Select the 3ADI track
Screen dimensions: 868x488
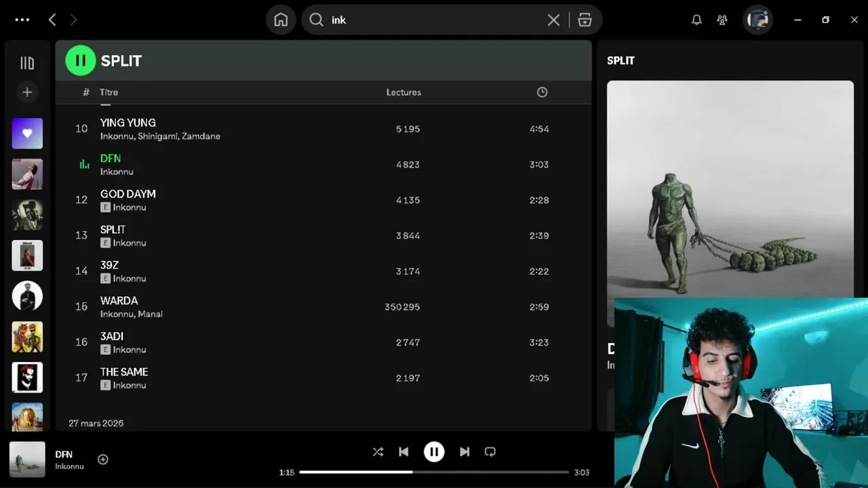(112, 336)
